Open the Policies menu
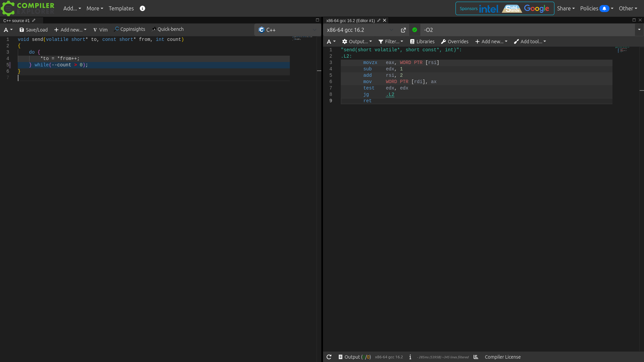This screenshot has width=644, height=362. click(597, 8)
